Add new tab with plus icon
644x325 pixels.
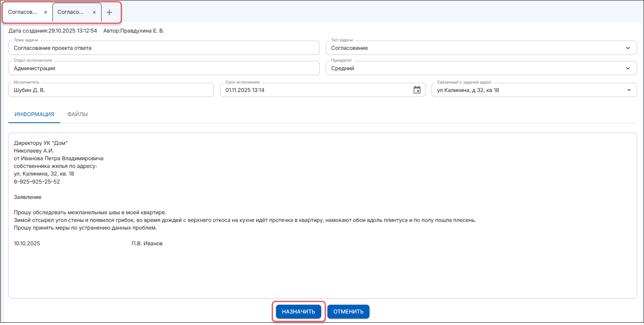109,12
